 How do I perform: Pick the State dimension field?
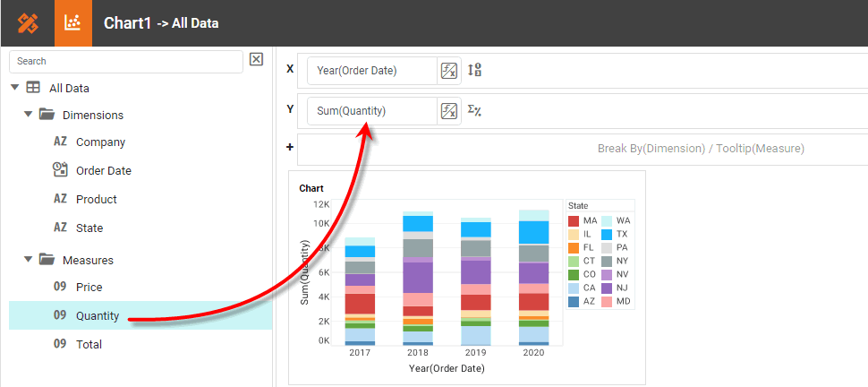pyautogui.click(x=89, y=228)
